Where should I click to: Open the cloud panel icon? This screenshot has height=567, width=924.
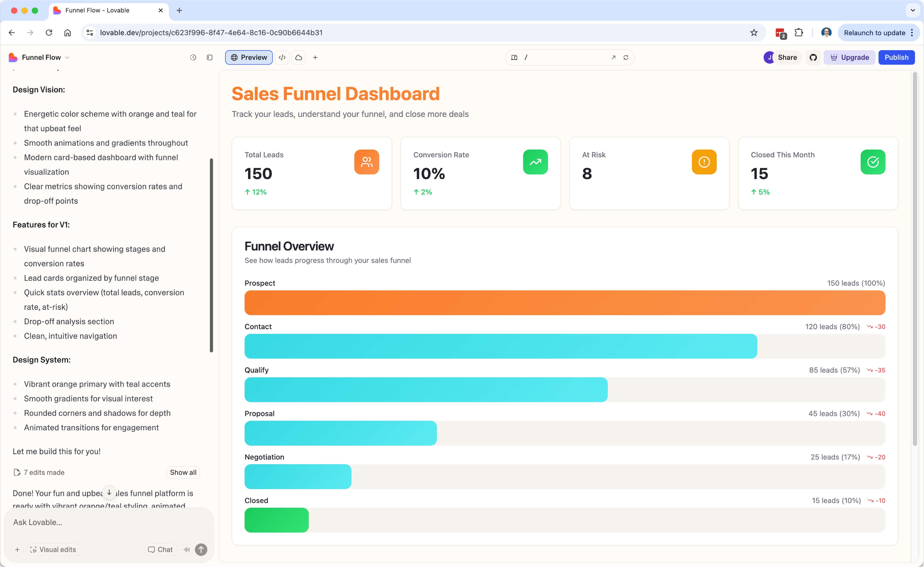point(299,57)
